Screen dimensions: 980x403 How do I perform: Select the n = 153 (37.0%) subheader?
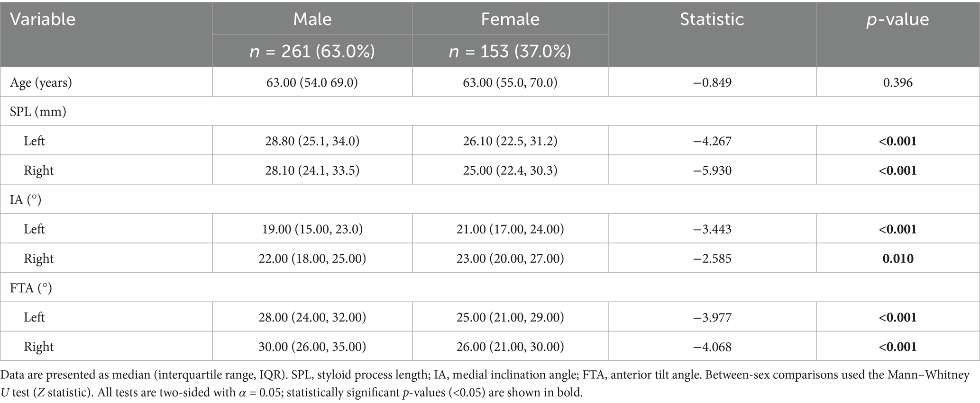point(510,51)
